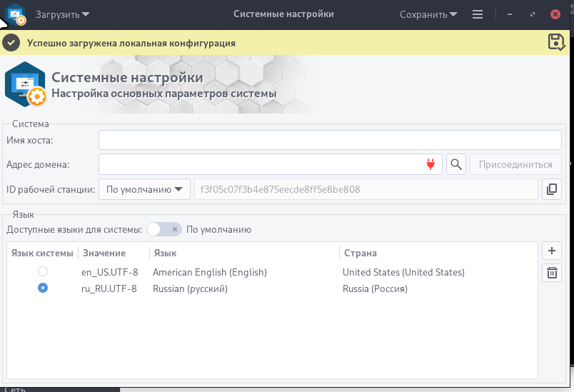The image size is (574, 392).
Task: Expand the 'Сохранить' dropdown menu
Action: [x=428, y=14]
